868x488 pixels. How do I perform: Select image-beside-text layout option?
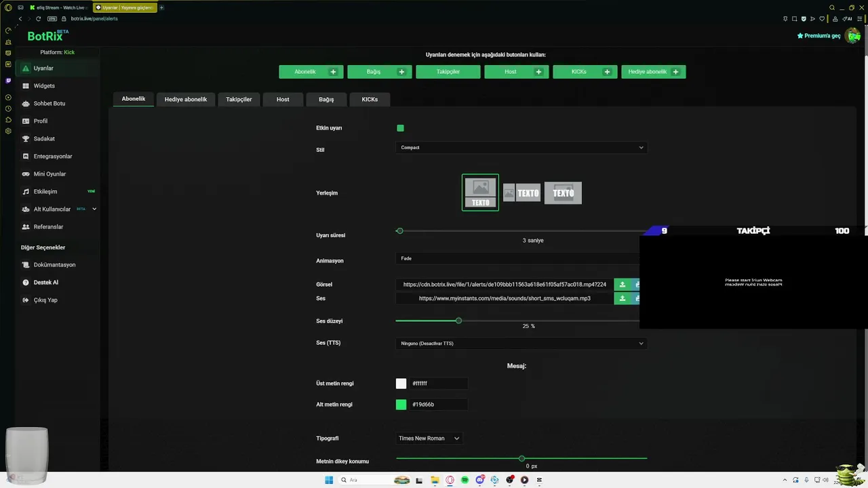pos(521,193)
